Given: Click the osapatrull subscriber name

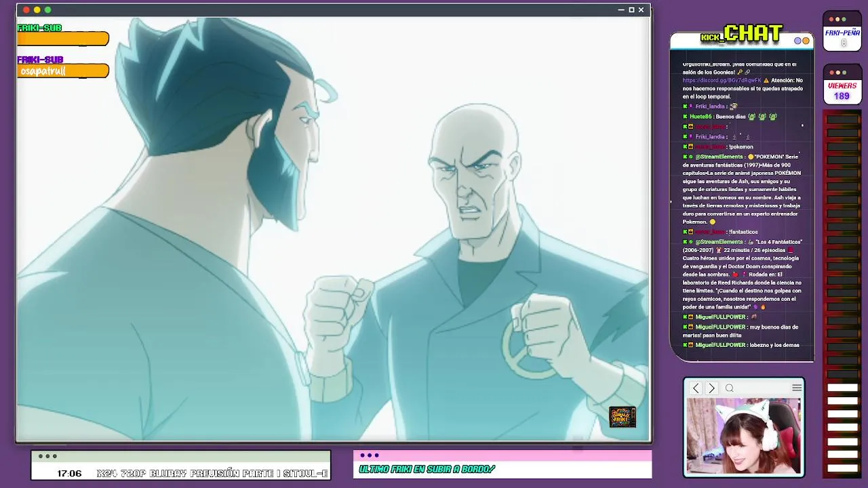Looking at the screenshot, I should [43, 71].
